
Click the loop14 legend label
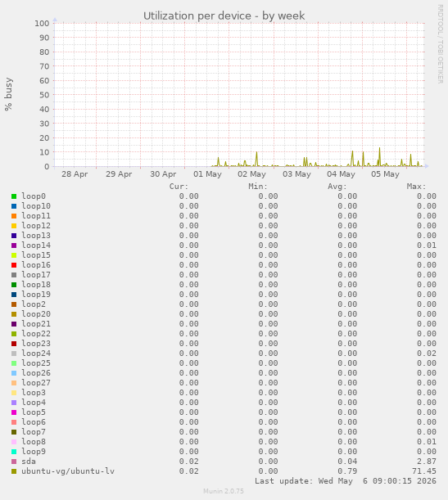36,245
